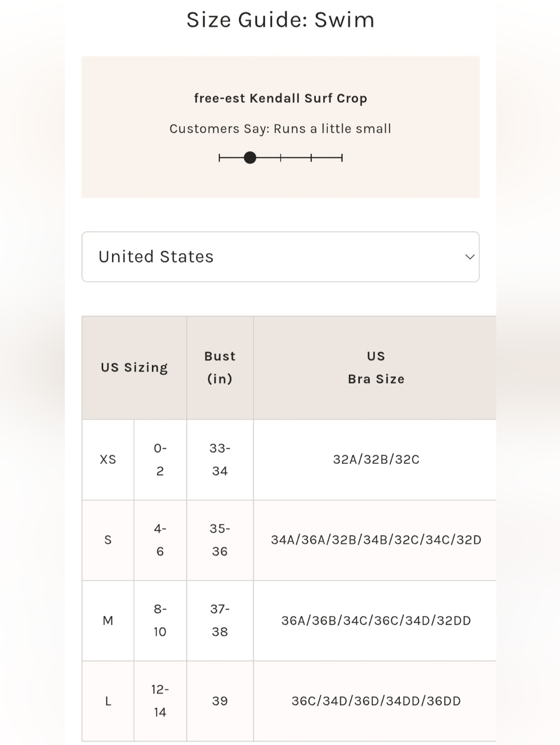
Task: Open the United States country dropdown
Action: pyautogui.click(x=281, y=257)
